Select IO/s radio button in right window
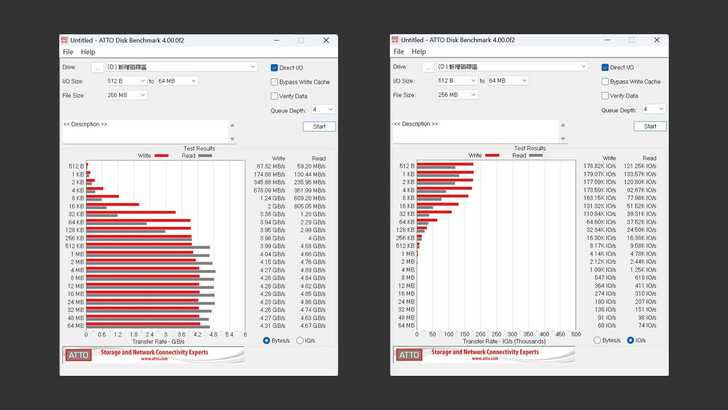This screenshot has width=728, height=410. [630, 340]
